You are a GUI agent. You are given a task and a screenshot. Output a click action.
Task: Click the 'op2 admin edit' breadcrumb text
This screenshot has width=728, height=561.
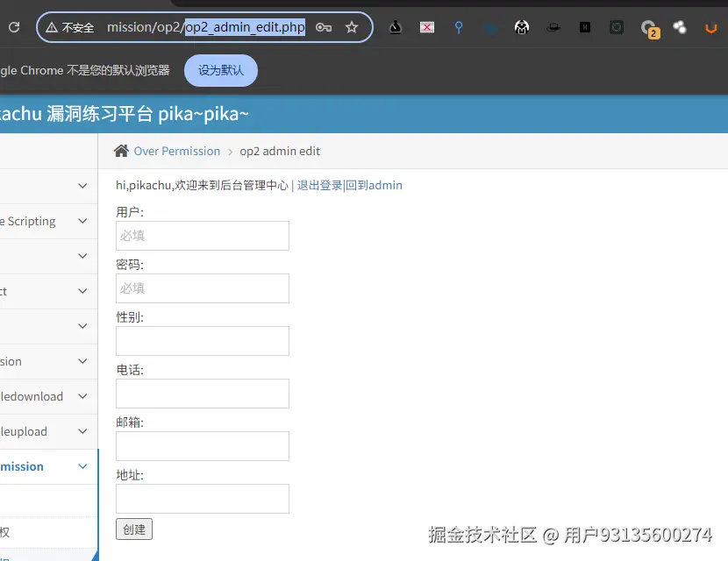(x=280, y=152)
